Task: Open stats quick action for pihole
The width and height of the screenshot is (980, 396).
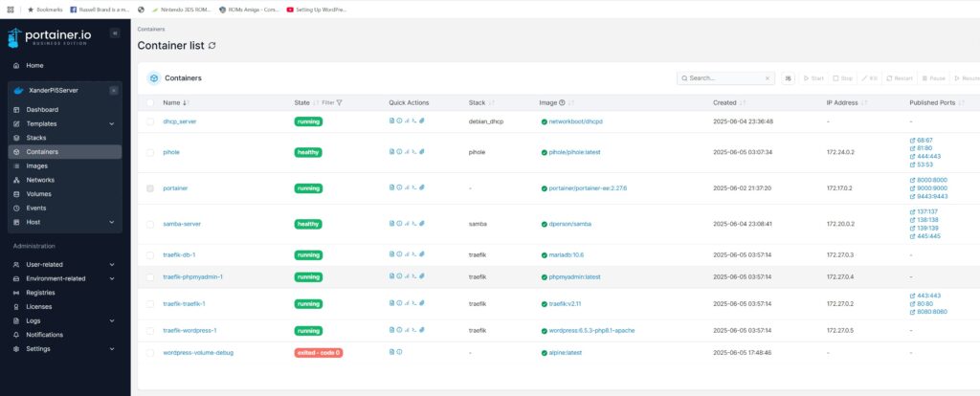Action: point(407,151)
